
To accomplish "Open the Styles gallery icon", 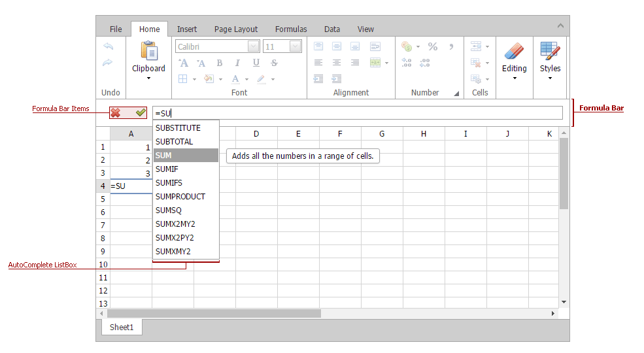I will pyautogui.click(x=550, y=51).
